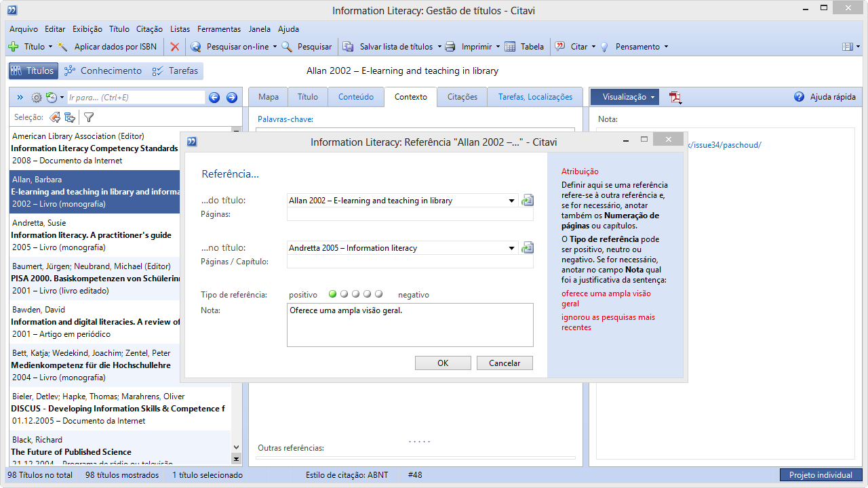Expand Título toolbar dropdown arrow

point(50,47)
